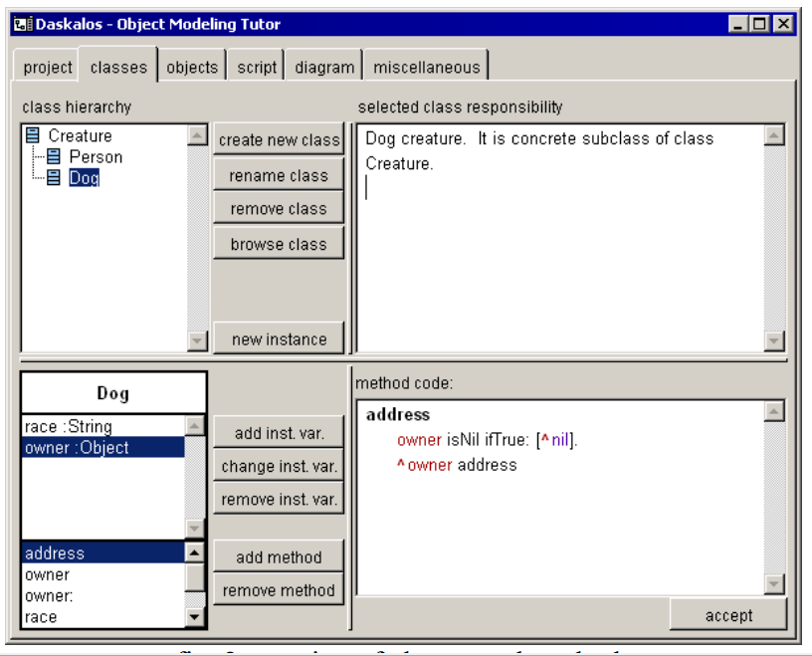Viewport: 812px width, 656px height.
Task: Click the Dog class name header box
Action: 113,393
